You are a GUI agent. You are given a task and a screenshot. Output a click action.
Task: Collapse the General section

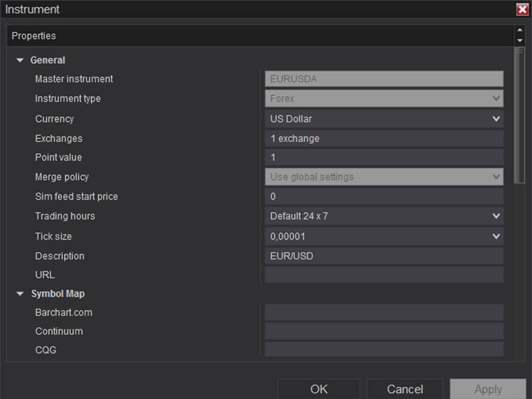click(20, 60)
